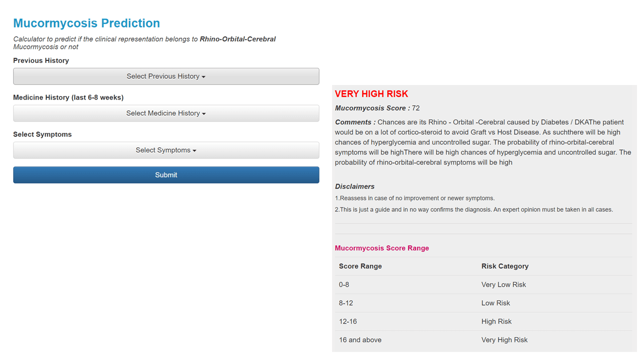Open the Select Medicine History dropdown

(x=166, y=113)
